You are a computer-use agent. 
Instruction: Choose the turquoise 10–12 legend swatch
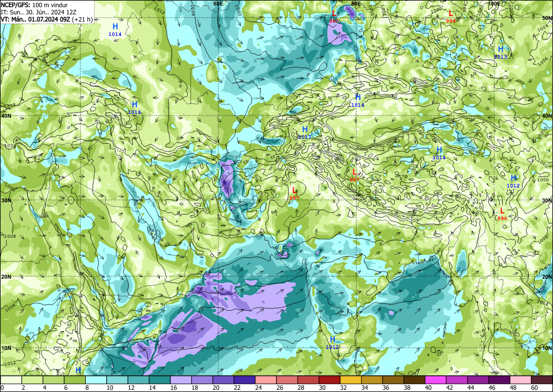tap(117, 380)
